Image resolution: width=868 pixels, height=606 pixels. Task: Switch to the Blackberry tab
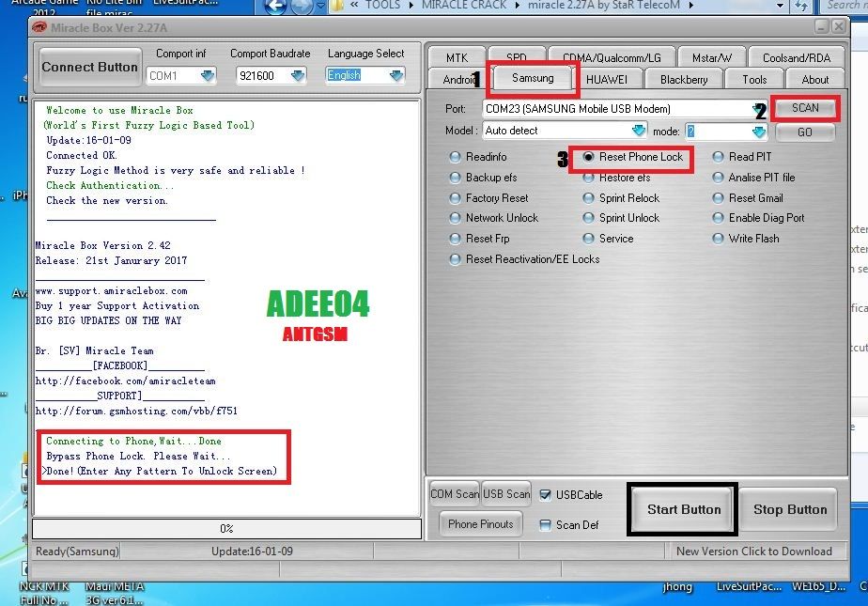[684, 80]
